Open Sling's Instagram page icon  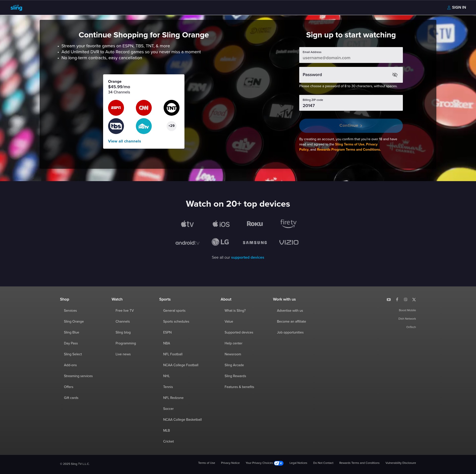click(406, 300)
